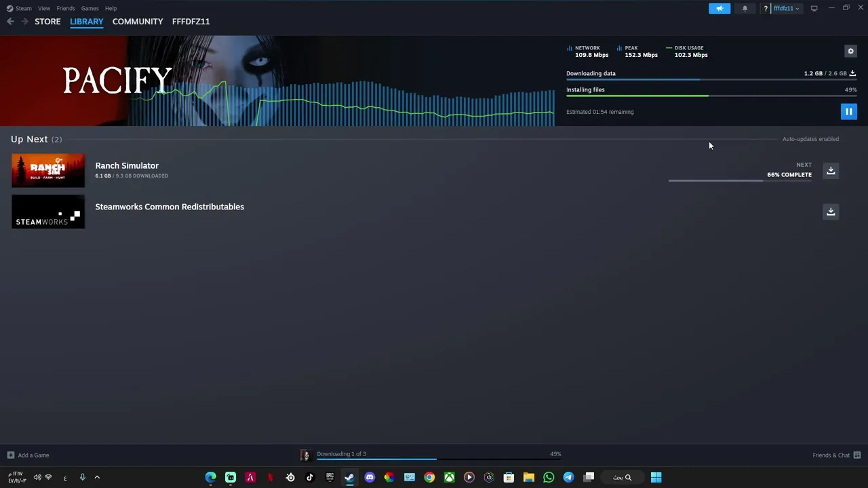Open the FFFDFZ11 profile tab
868x488 pixels.
click(x=191, y=22)
